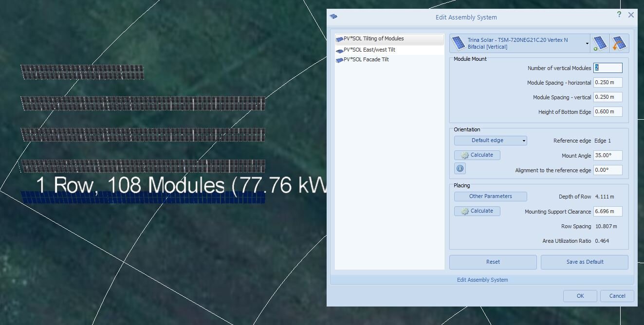
Task: Click the Reset button
Action: pos(493,262)
